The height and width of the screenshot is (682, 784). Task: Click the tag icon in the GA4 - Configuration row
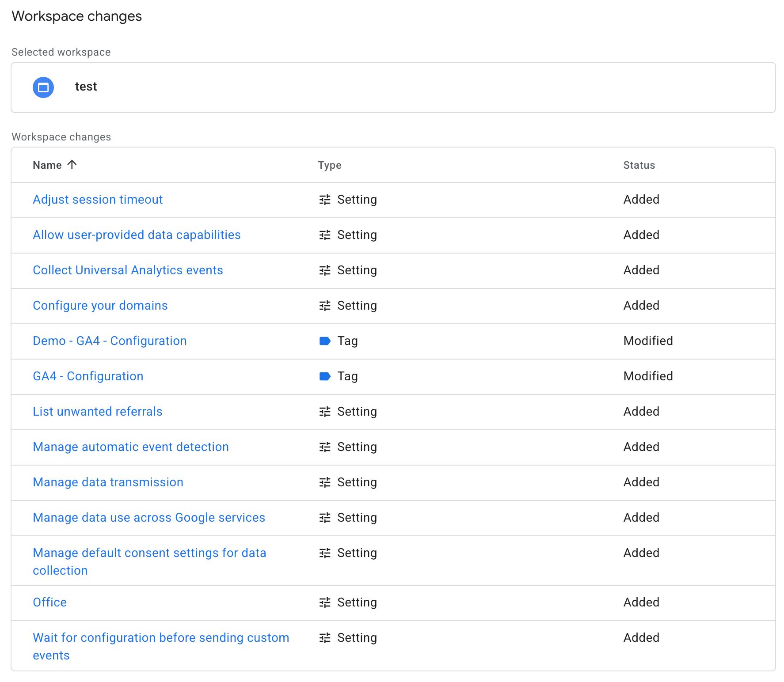tap(325, 376)
